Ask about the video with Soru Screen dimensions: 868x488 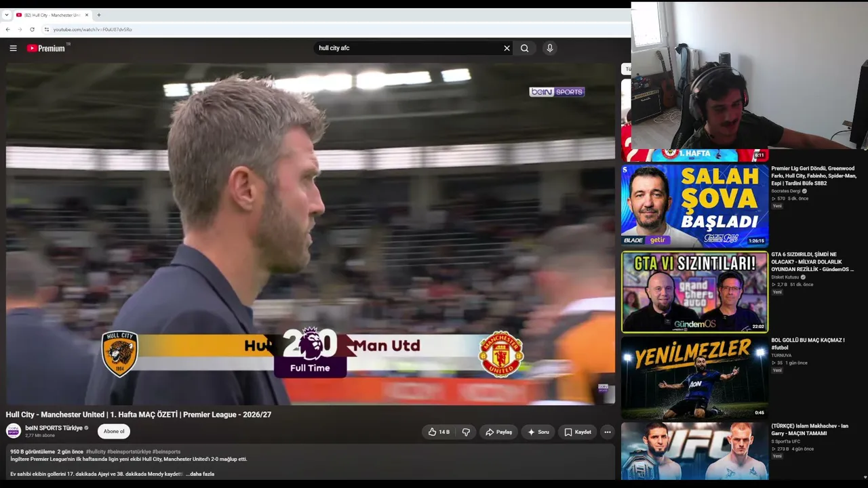click(538, 432)
